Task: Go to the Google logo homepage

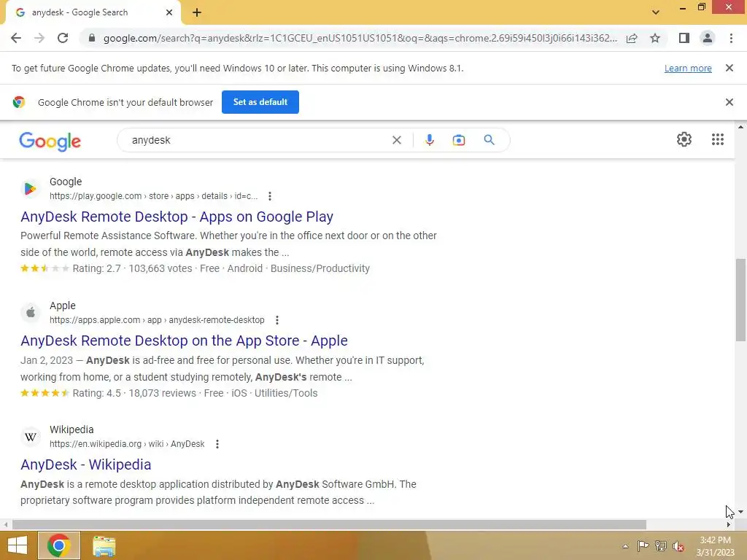Action: click(x=50, y=141)
